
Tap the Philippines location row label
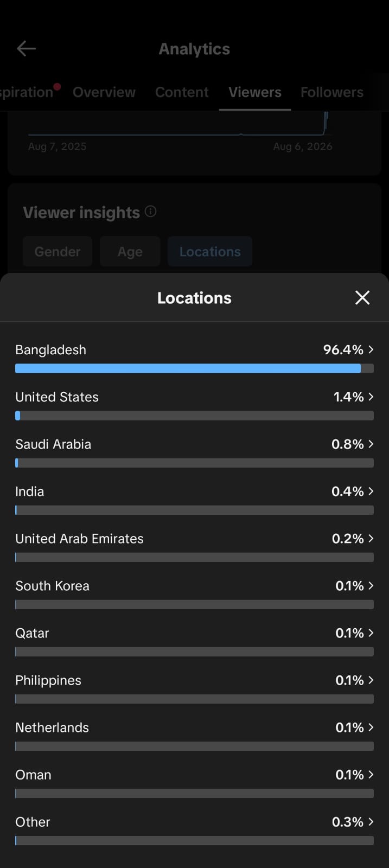coord(48,680)
